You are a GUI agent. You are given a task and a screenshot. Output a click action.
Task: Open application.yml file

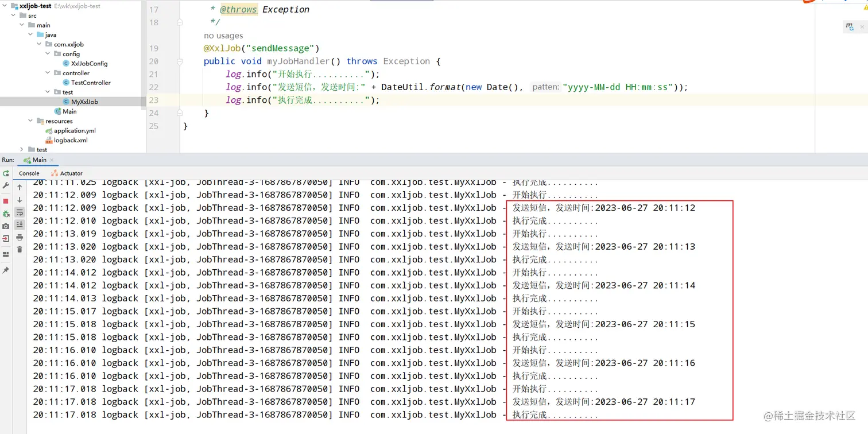click(x=70, y=130)
